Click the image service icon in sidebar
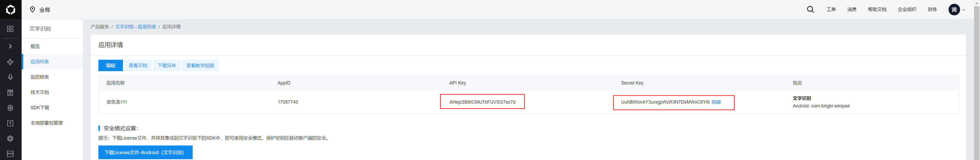The image size is (980, 160). tap(10, 154)
